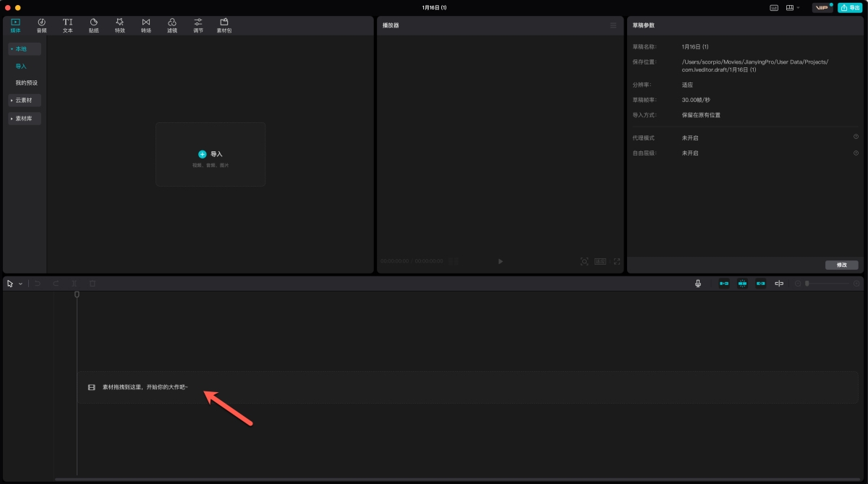The image size is (868, 484).
Task: Select 我的预设 in the sidebar
Action: [x=27, y=82]
